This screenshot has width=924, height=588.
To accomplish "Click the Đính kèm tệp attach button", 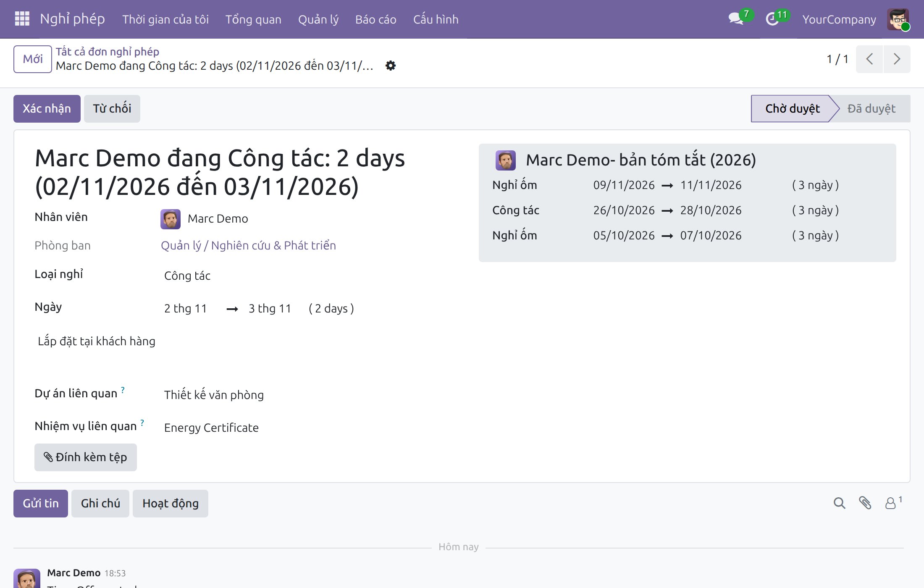I will (86, 457).
